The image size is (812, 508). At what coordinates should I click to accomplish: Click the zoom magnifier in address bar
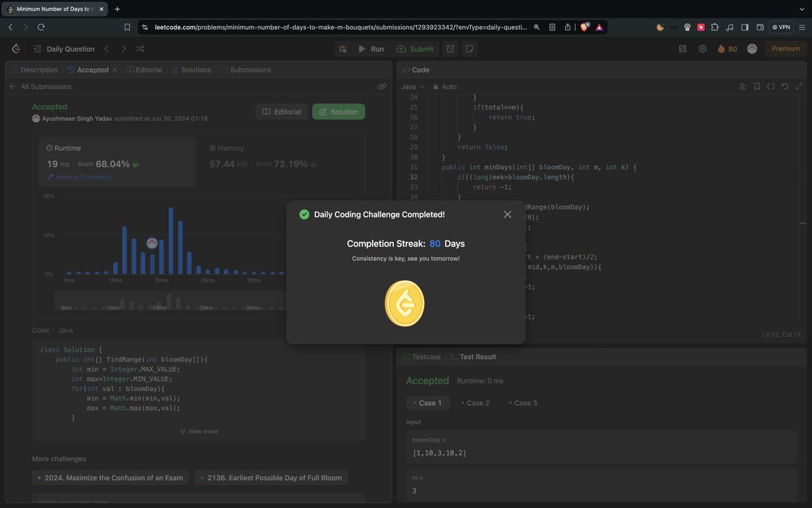537,27
